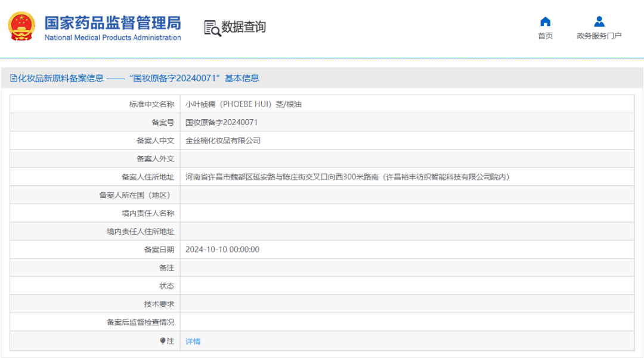The width and height of the screenshot is (644, 358).
Task: Click the 境内责任人名称 label
Action: click(x=148, y=213)
